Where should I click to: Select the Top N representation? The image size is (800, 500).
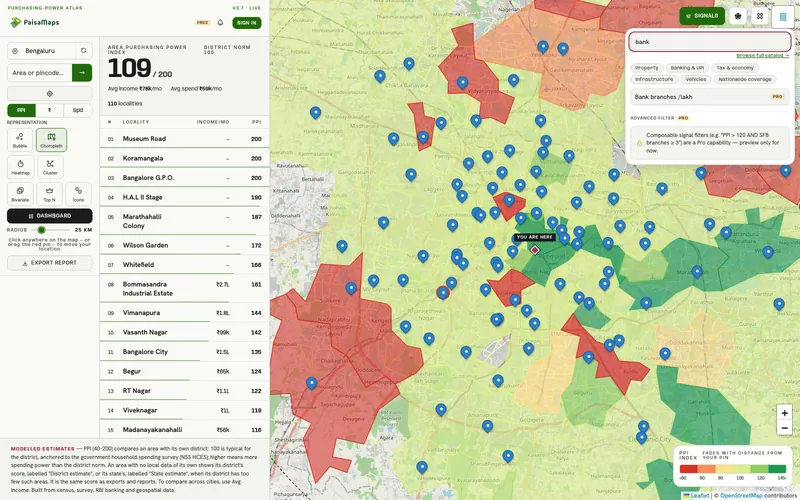pyautogui.click(x=49, y=194)
